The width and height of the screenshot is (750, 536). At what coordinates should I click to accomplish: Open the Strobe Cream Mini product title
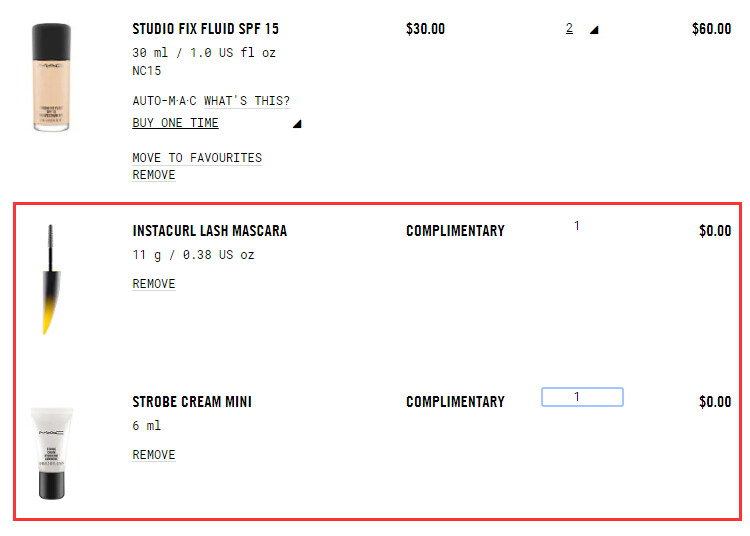192,402
